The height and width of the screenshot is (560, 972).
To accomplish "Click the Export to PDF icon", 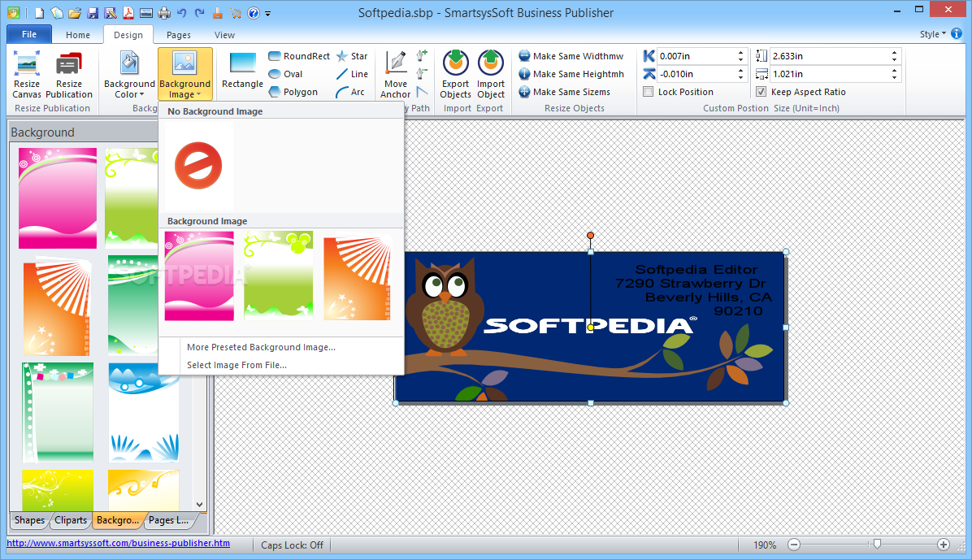I will pos(128,12).
